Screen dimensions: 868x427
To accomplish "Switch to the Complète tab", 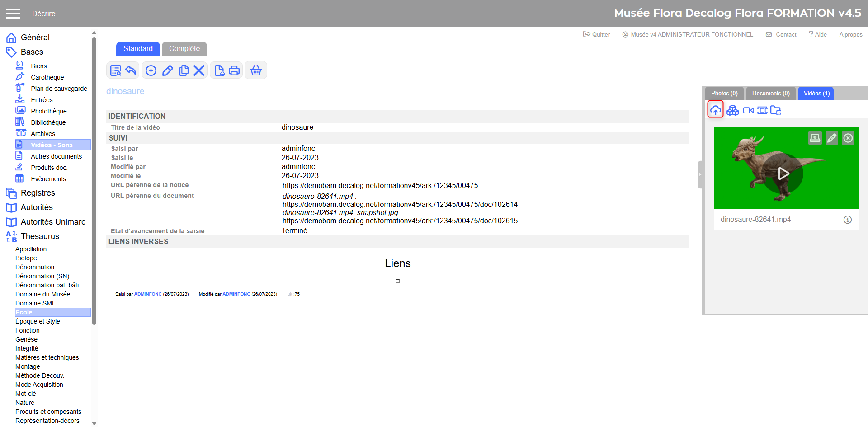I will [x=184, y=49].
